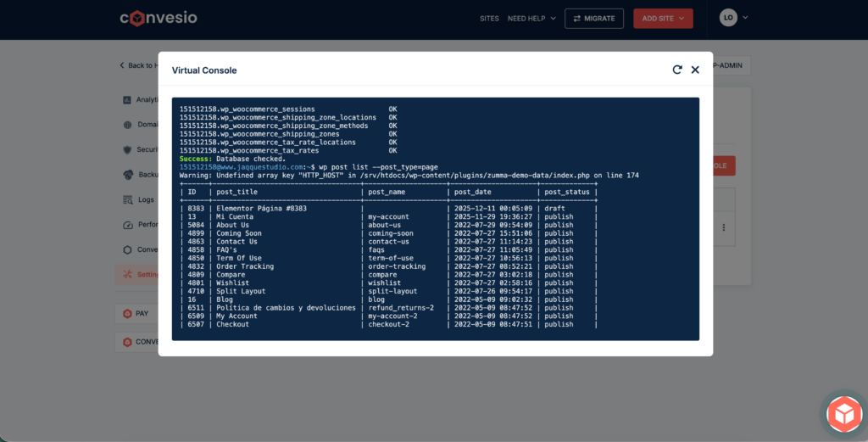Image resolution: width=868 pixels, height=442 pixels.
Task: Expand the account menu chevron
Action: point(745,18)
